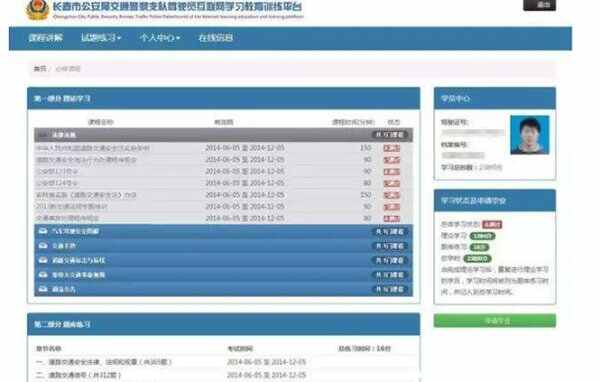Open the 公安部123号令 course link

click(x=57, y=171)
